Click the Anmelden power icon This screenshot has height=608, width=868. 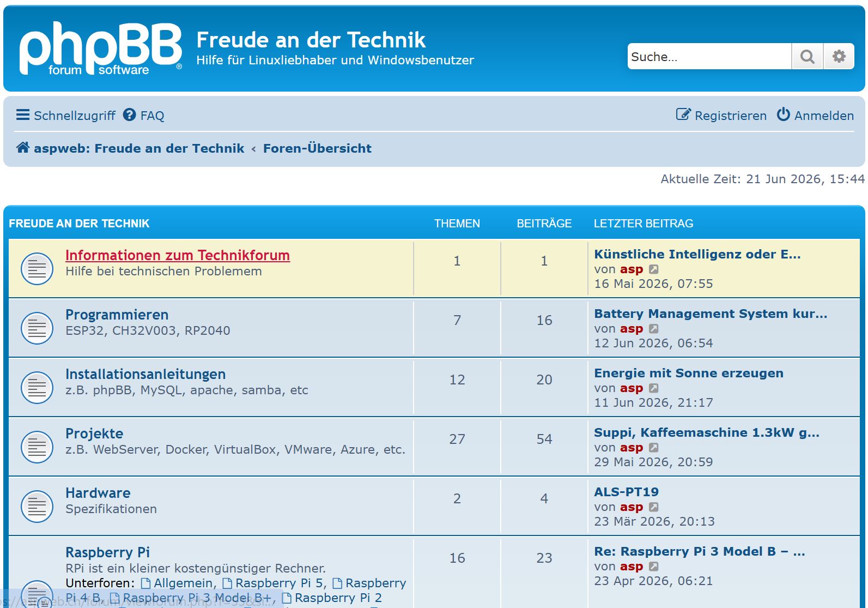pyautogui.click(x=784, y=115)
